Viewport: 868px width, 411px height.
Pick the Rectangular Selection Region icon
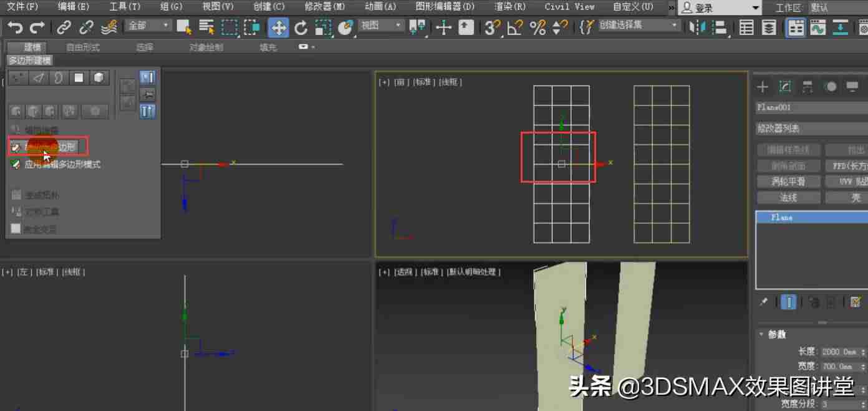229,27
